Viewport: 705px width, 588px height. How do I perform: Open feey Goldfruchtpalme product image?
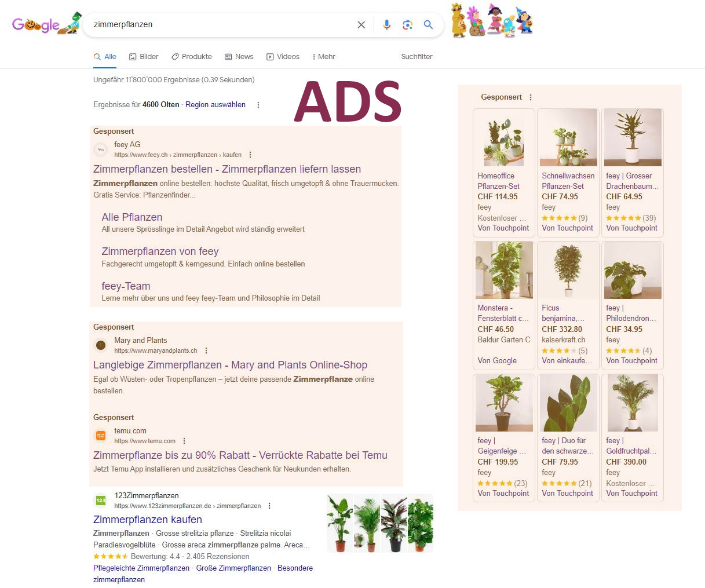coord(633,403)
